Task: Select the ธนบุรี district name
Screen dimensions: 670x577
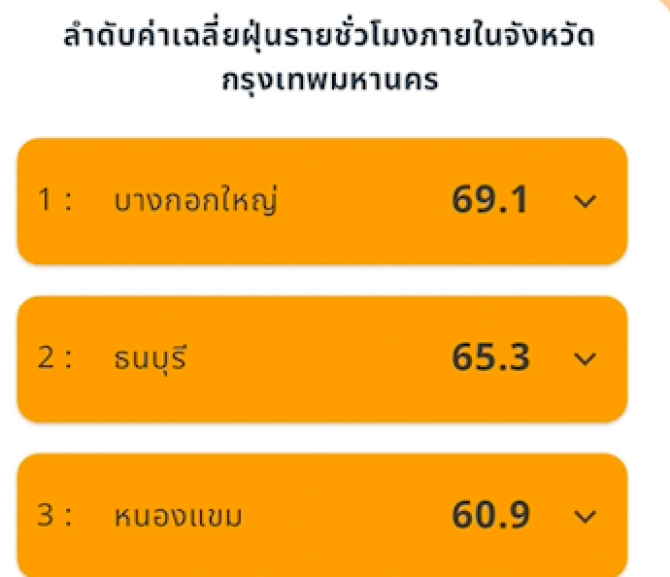Action: click(150, 358)
